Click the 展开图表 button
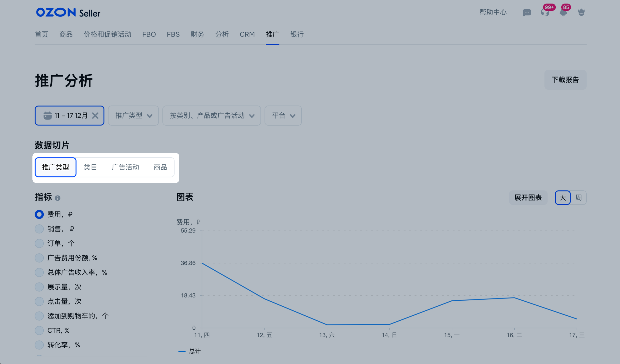620x364 pixels. pyautogui.click(x=528, y=198)
